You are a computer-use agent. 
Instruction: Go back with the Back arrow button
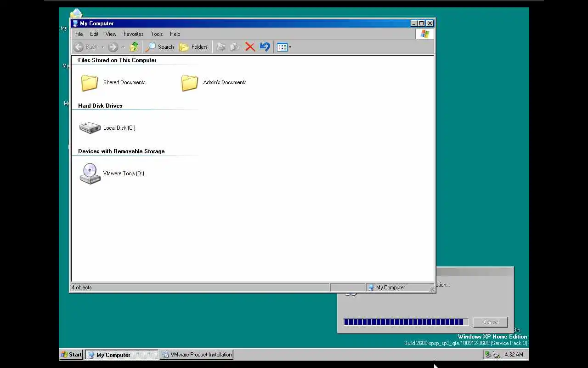pos(86,47)
